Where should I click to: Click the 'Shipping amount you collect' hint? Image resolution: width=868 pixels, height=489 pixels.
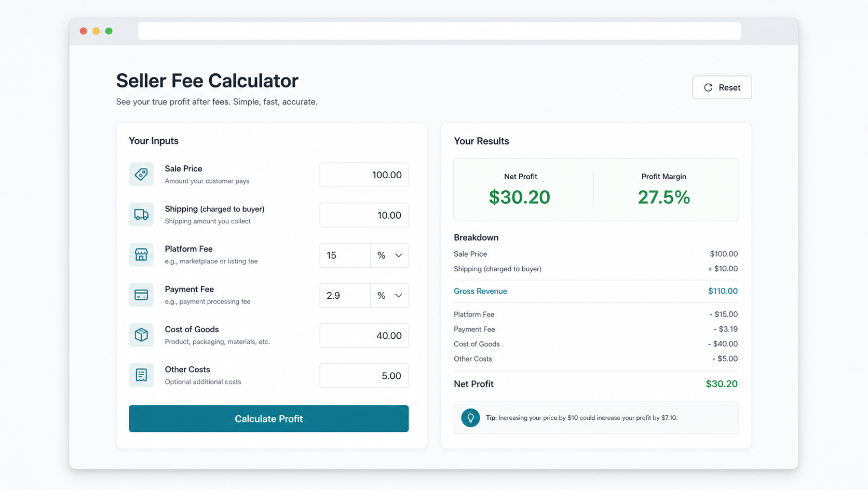pyautogui.click(x=208, y=221)
